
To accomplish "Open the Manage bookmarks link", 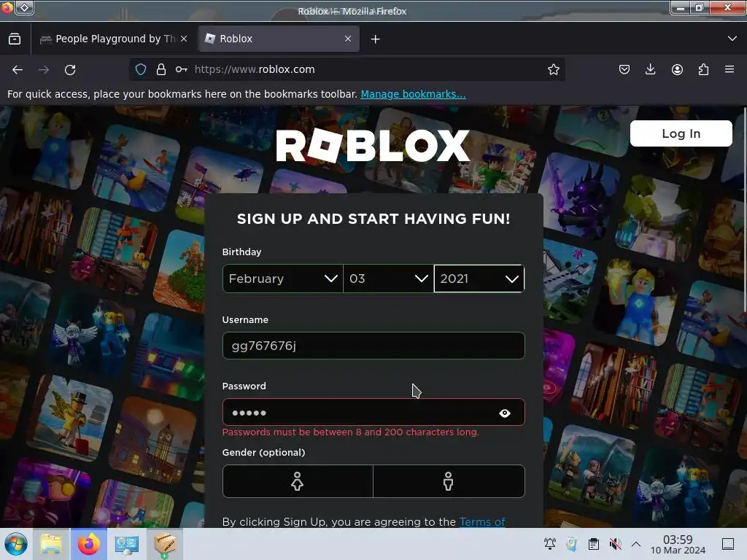I will (413, 94).
